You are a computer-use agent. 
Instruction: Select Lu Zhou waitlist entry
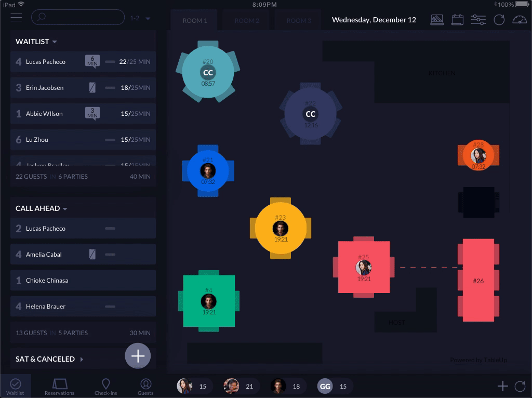(x=83, y=139)
